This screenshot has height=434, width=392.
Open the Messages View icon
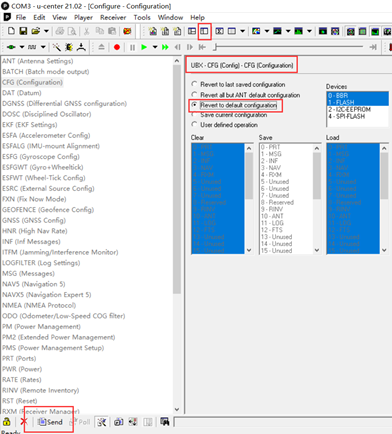[x=192, y=31]
